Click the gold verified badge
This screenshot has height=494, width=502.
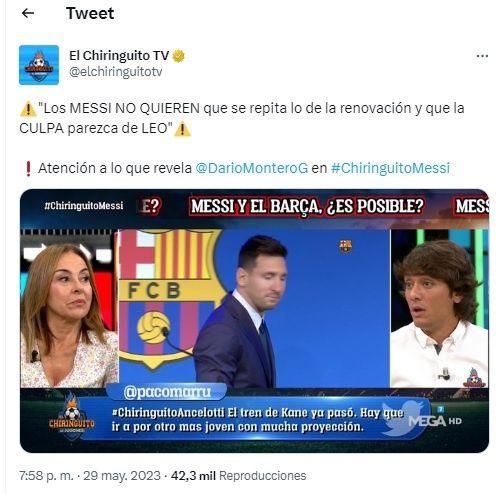tap(178, 56)
